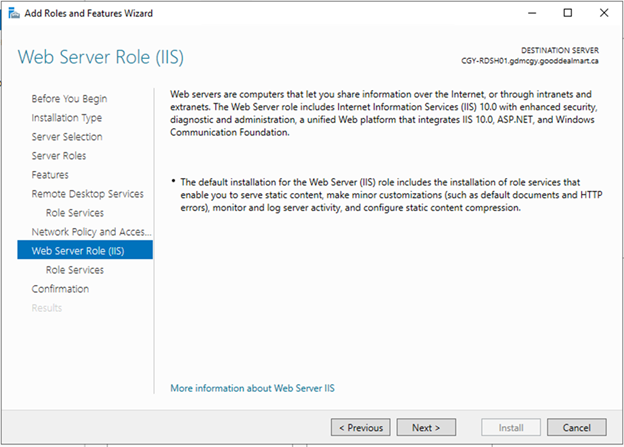Minimize the wizard window
This screenshot has height=447, width=624.
(532, 13)
